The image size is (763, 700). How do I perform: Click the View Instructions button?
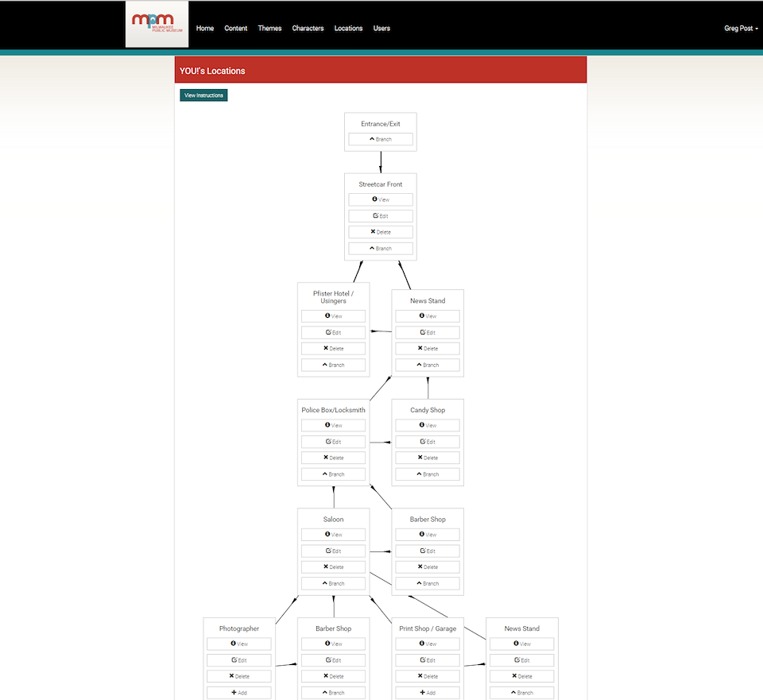click(203, 95)
